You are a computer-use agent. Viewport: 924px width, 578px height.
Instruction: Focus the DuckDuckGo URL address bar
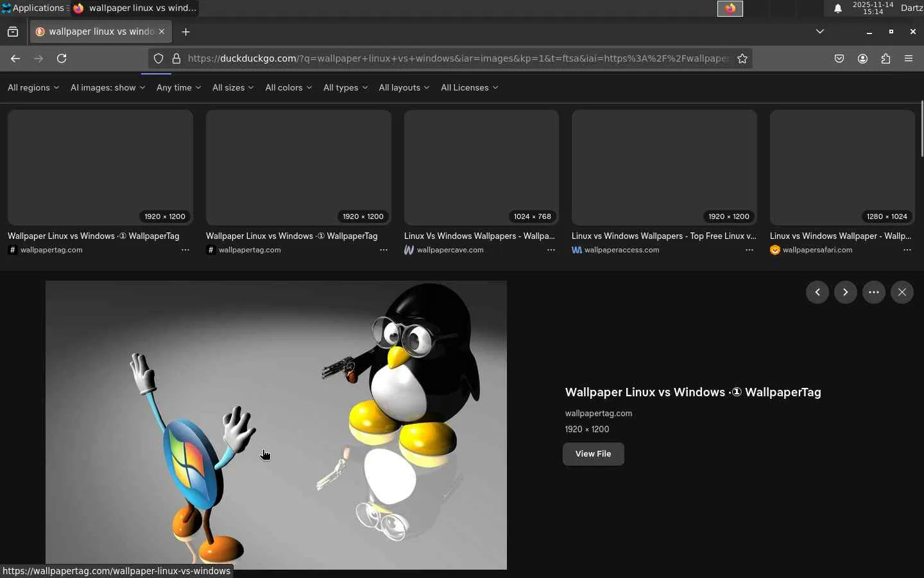(458, 58)
